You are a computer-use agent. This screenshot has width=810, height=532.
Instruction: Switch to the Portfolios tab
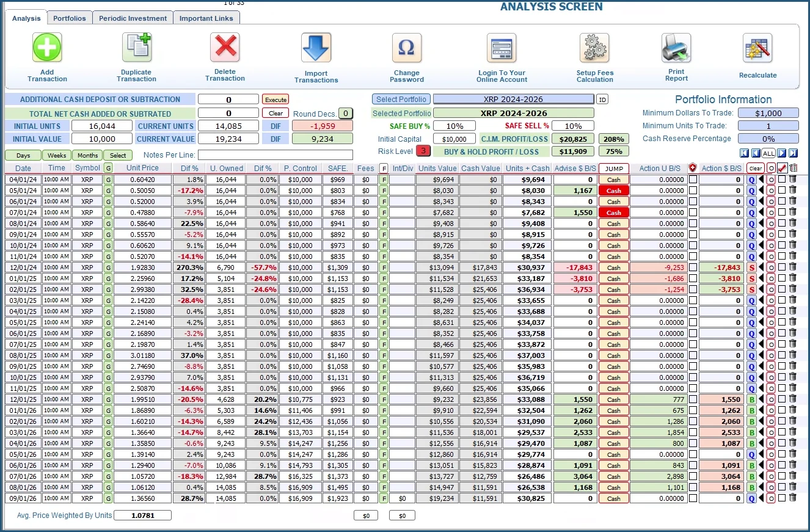click(x=70, y=18)
